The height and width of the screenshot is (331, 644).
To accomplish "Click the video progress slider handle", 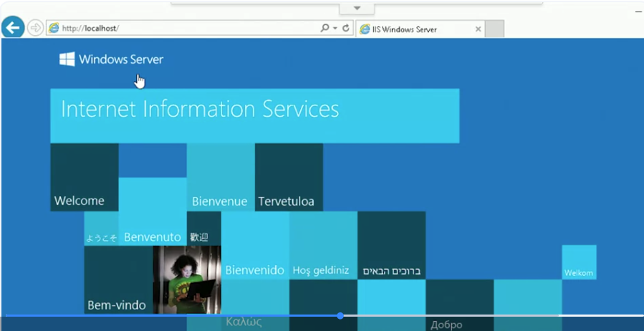I will tap(340, 316).
